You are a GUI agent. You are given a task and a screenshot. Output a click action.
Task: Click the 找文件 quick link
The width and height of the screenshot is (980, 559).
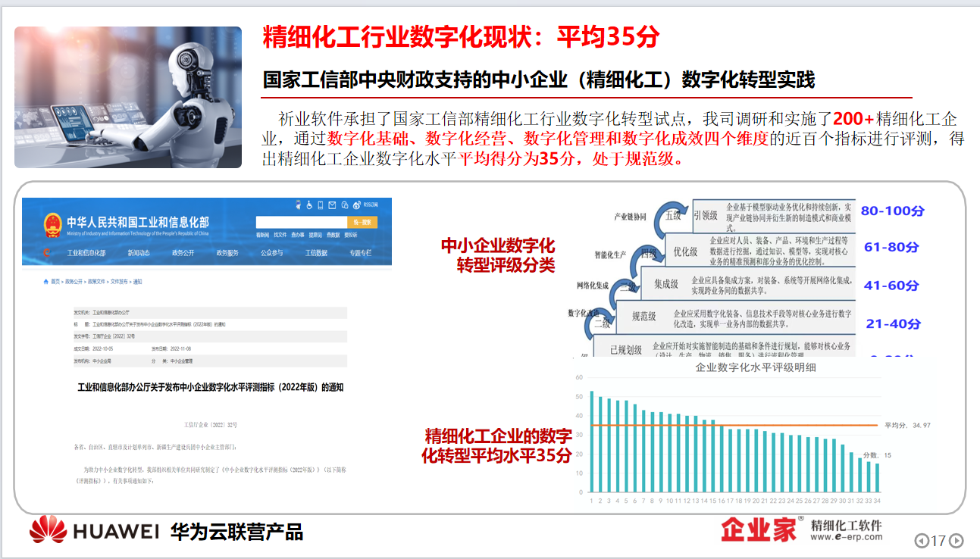[280, 235]
